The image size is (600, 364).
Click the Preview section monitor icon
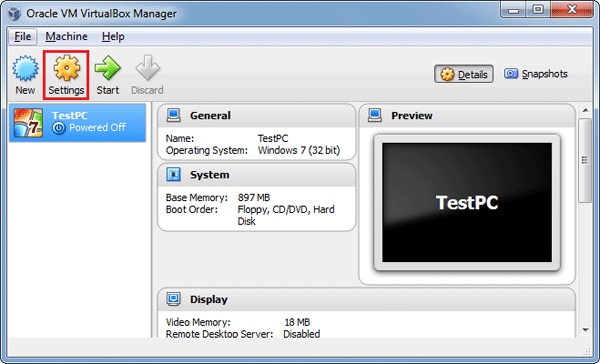[374, 115]
